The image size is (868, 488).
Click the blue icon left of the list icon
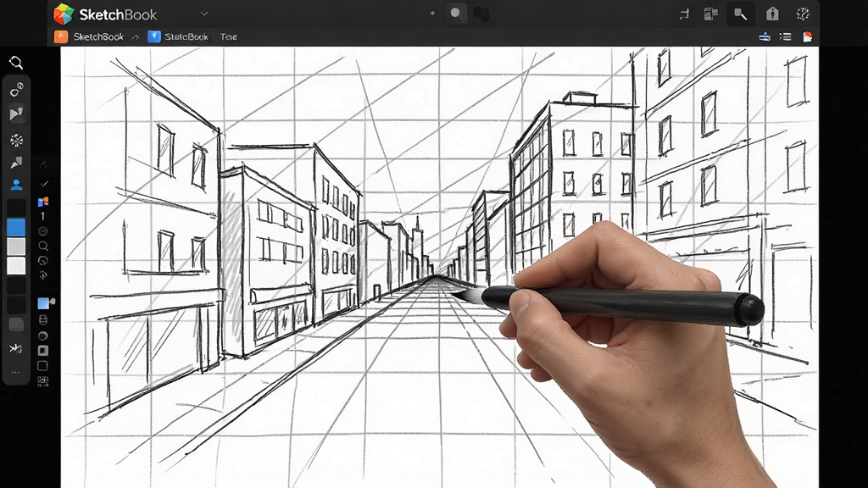[765, 37]
